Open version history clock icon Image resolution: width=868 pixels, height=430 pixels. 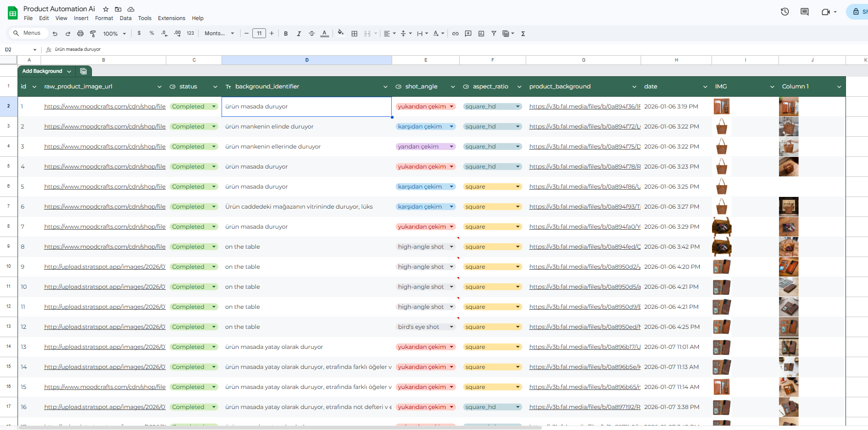[785, 12]
